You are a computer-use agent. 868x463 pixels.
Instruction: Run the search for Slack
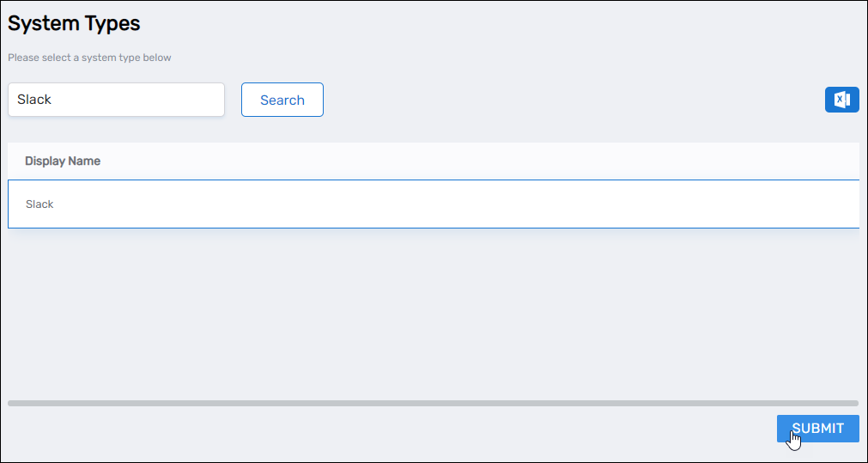coord(282,100)
